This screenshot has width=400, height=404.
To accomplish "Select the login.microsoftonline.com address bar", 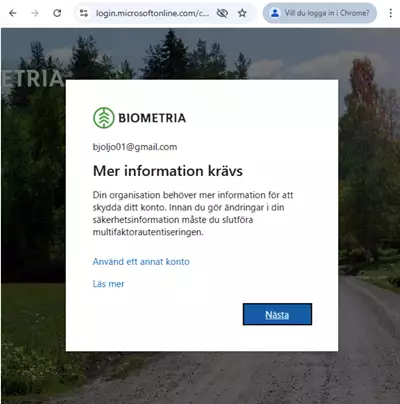I will coord(152,13).
